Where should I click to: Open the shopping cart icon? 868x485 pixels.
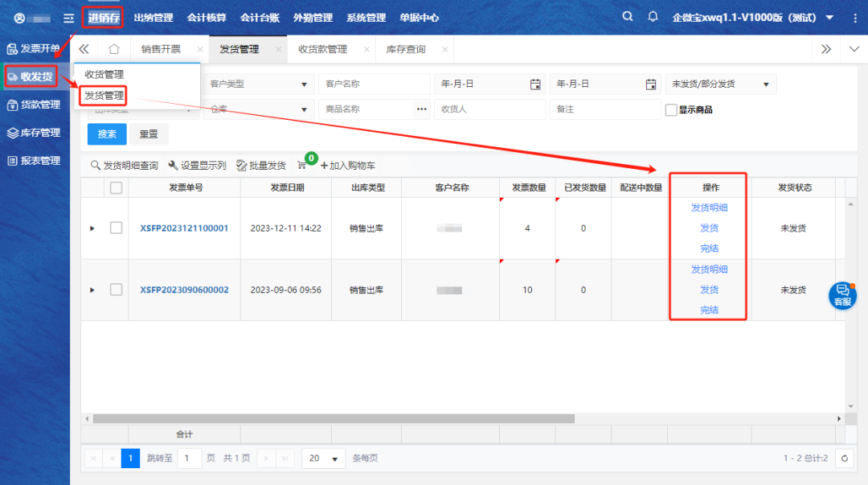coord(302,166)
